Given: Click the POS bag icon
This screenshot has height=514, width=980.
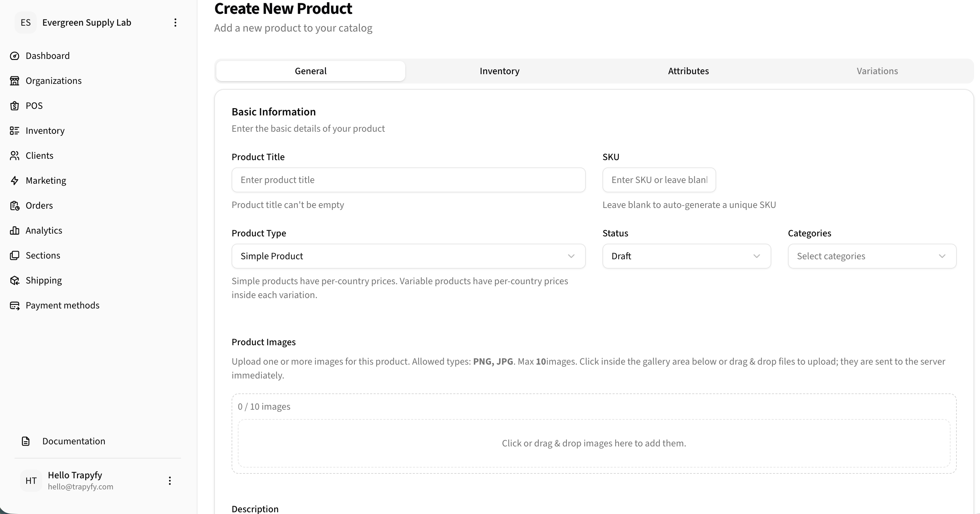Looking at the screenshot, I should (x=15, y=106).
